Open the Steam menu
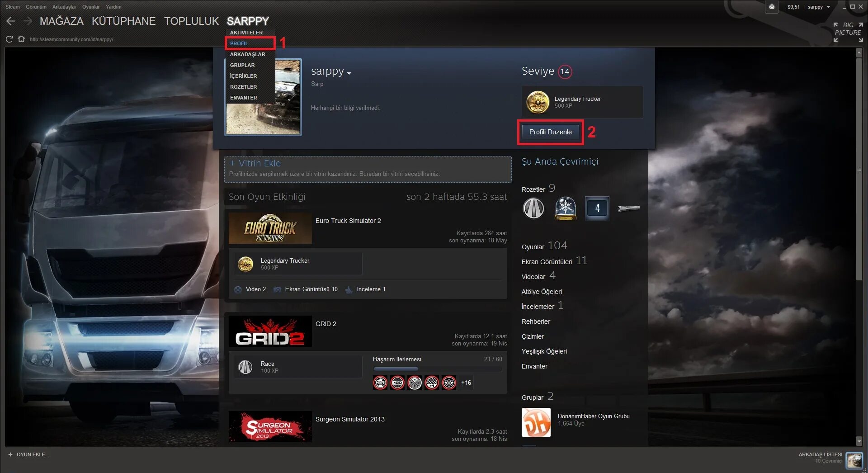Viewport: 868px width, 473px height. coord(13,7)
